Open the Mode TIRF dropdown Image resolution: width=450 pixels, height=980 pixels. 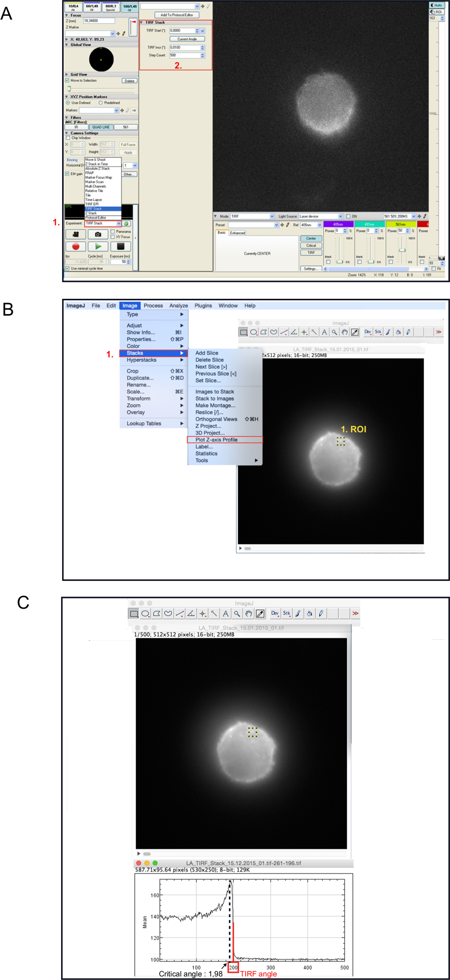[253, 216]
